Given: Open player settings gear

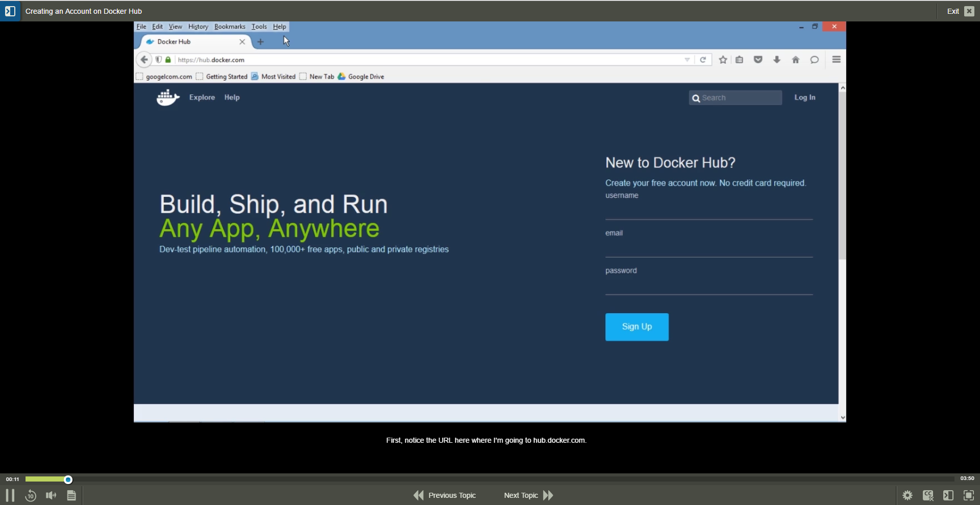Looking at the screenshot, I should [x=908, y=495].
